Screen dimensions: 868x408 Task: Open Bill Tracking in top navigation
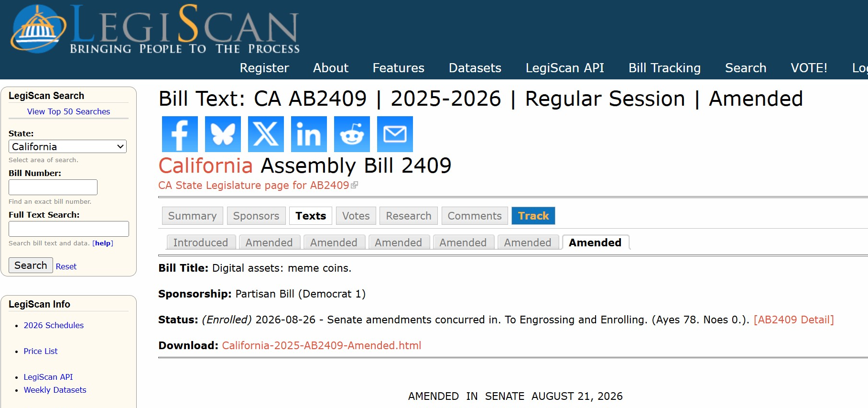664,68
